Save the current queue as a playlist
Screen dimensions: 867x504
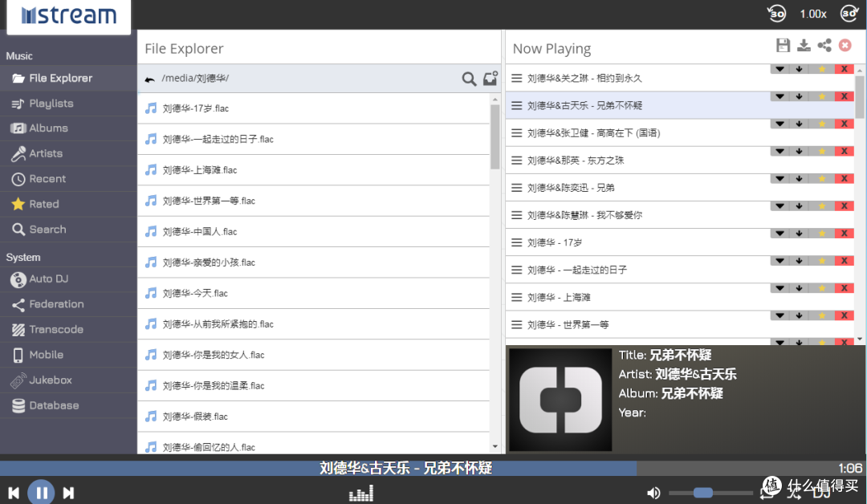coord(783,46)
